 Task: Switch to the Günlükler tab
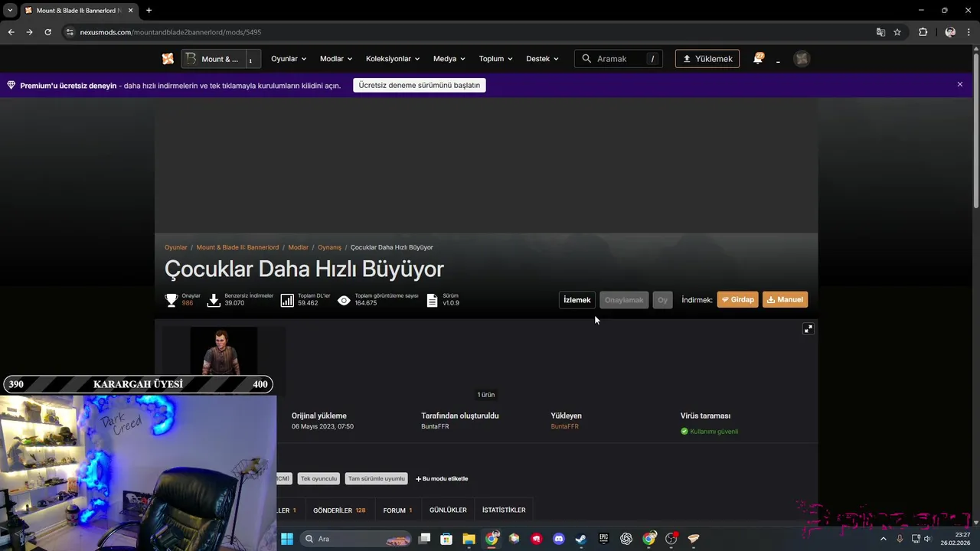point(448,510)
